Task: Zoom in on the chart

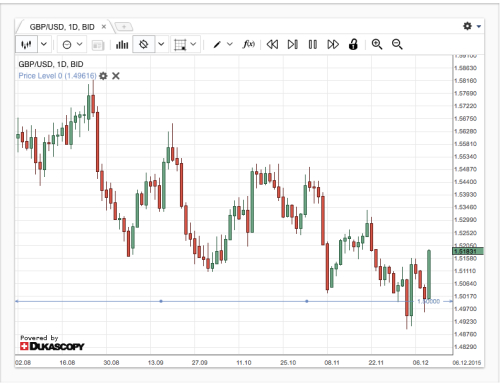Action: (377, 44)
